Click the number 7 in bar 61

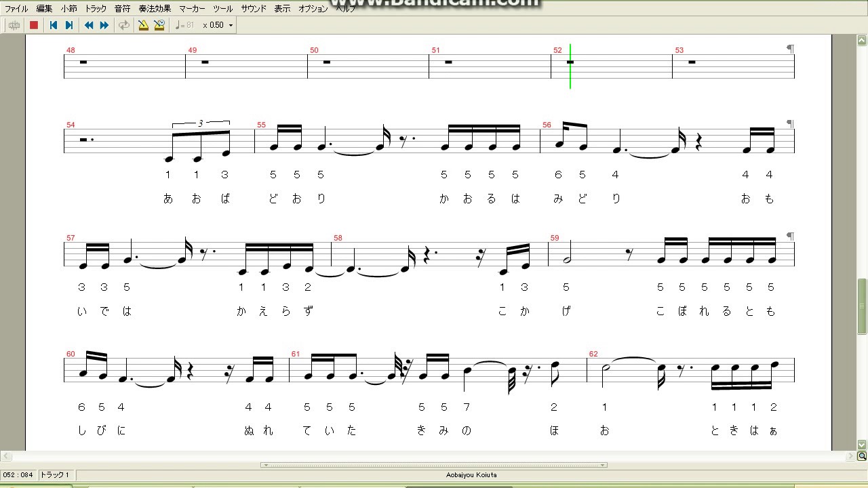click(466, 407)
